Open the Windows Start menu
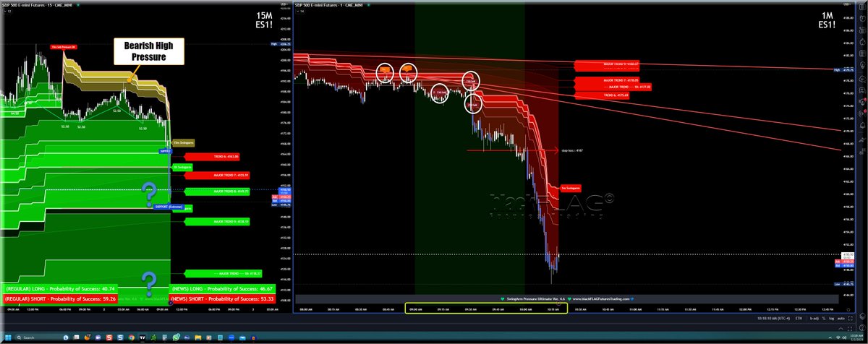The image size is (868, 344). click(x=8, y=337)
